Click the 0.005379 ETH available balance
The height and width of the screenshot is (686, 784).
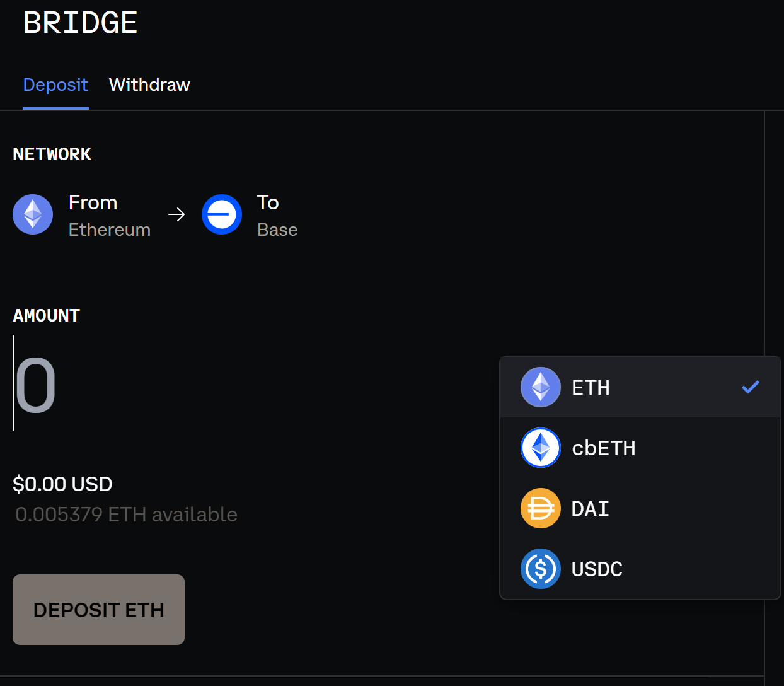(126, 514)
